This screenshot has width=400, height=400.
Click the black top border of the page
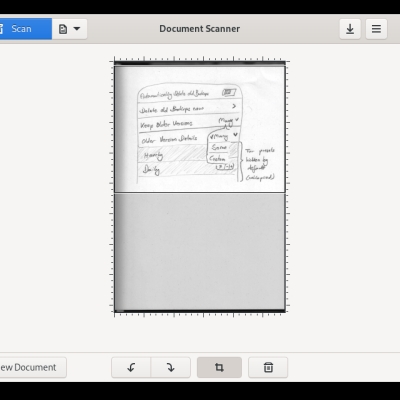(200, 63)
